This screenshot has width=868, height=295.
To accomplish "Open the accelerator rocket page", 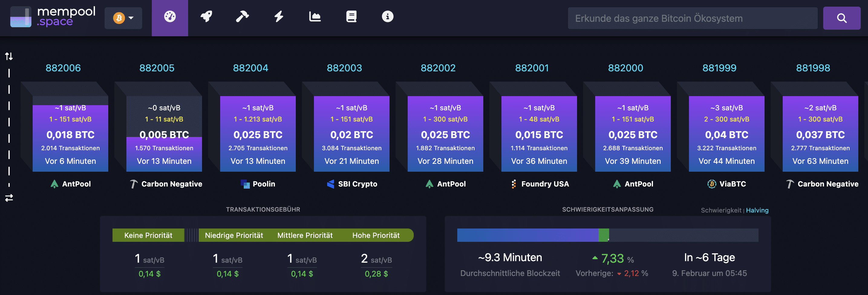I will (206, 17).
